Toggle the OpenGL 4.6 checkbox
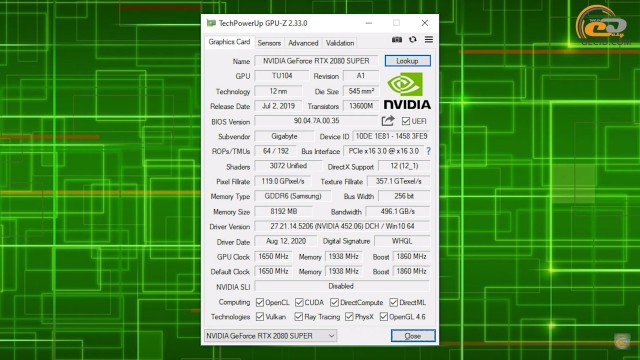640x360 pixels. (384, 317)
